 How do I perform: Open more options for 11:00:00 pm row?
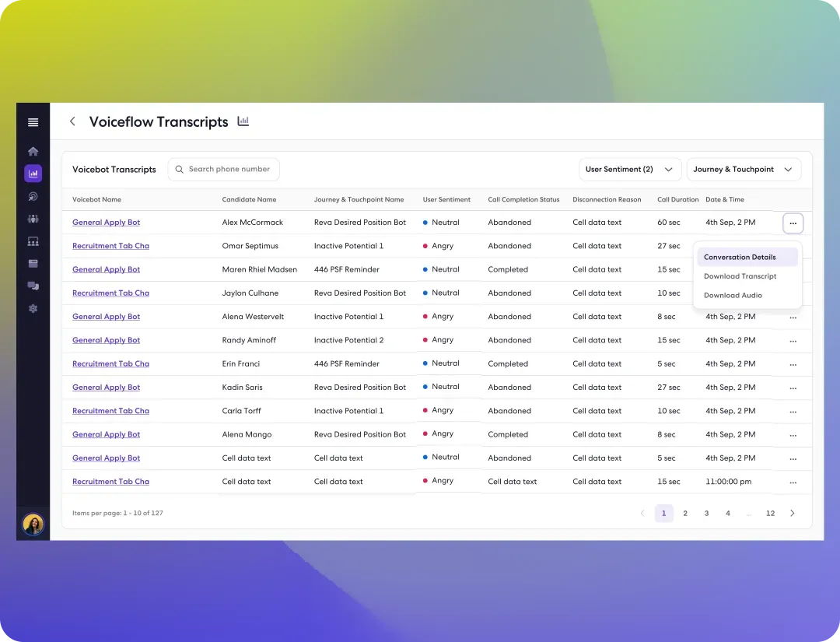click(793, 482)
